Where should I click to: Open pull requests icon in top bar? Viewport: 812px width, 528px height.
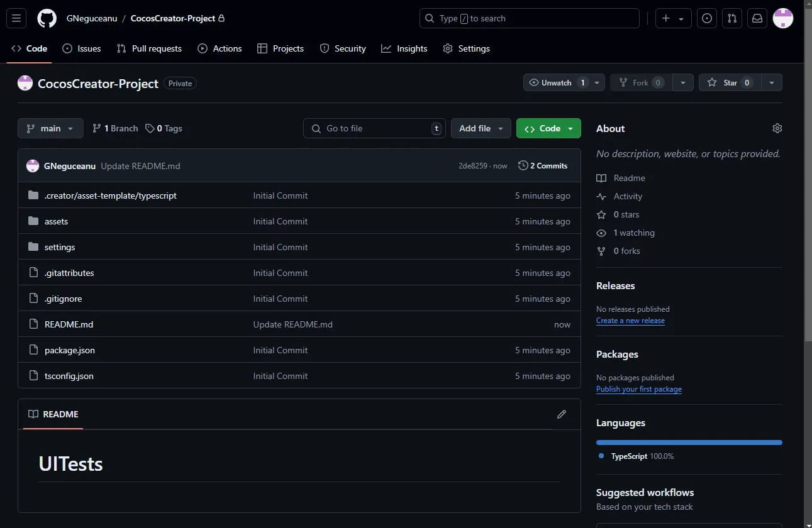click(731, 18)
